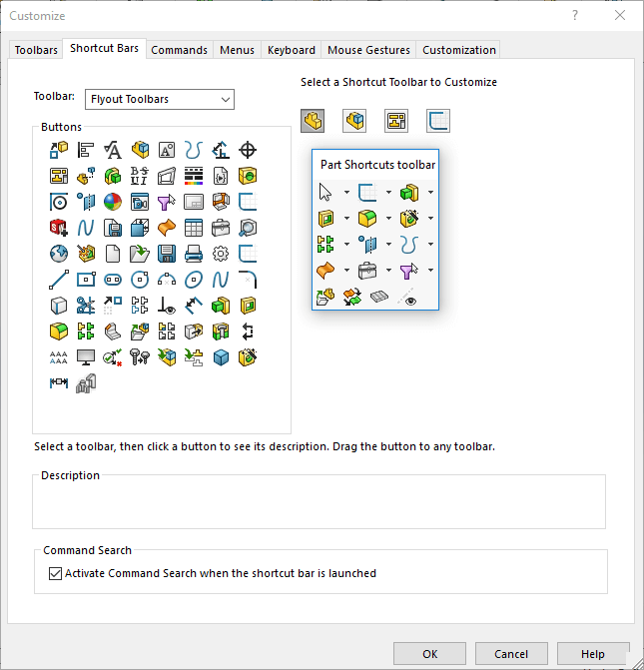The image size is (644, 670).
Task: Open the Toolbar 'Flyout Toolbars' dropdown
Action: point(160,99)
